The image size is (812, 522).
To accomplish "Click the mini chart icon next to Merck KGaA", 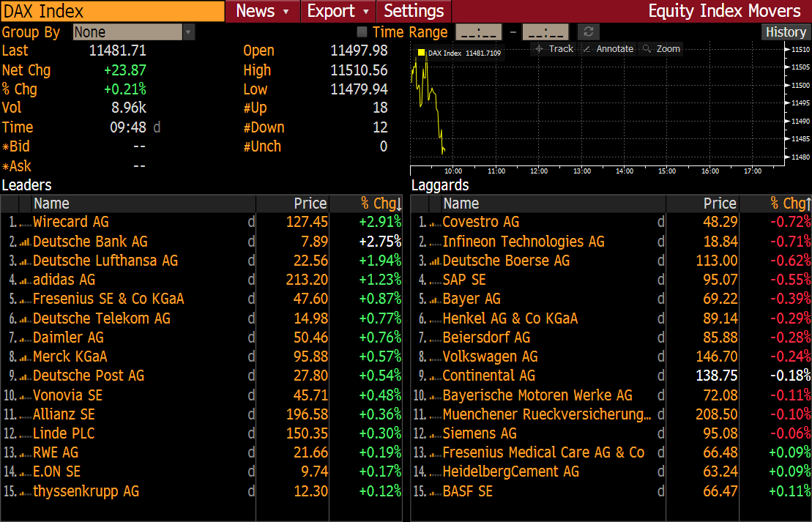I will click(25, 357).
